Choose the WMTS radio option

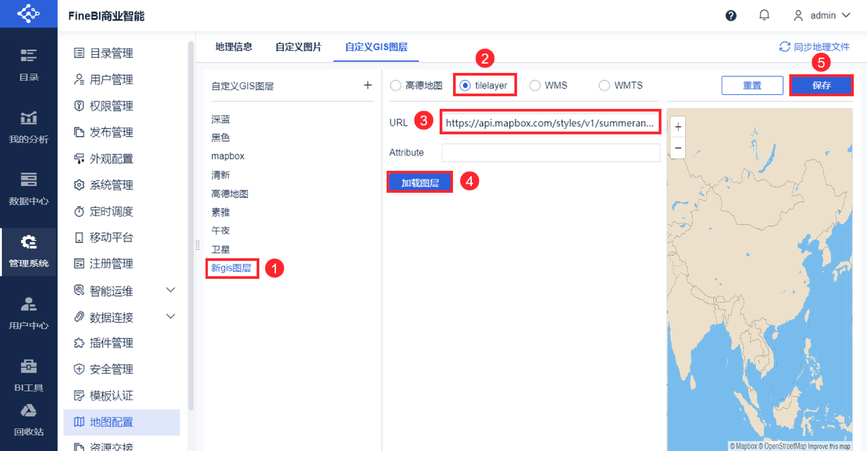tap(604, 86)
